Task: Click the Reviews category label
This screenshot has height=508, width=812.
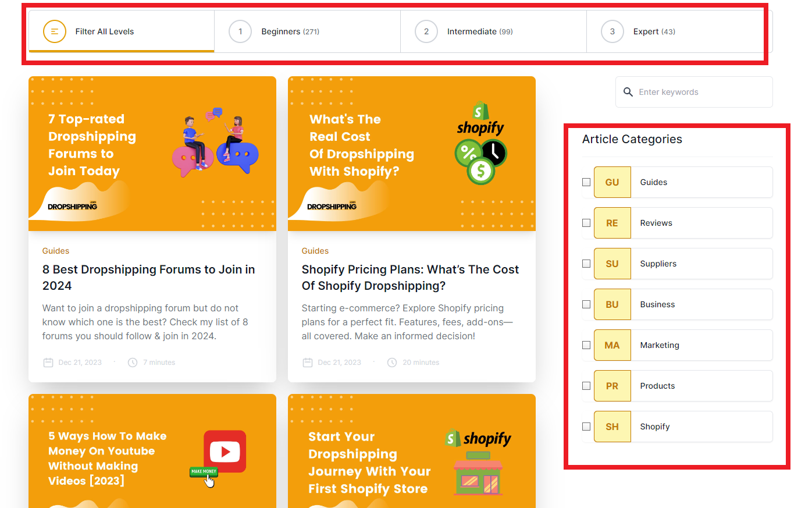Action: pyautogui.click(x=656, y=223)
